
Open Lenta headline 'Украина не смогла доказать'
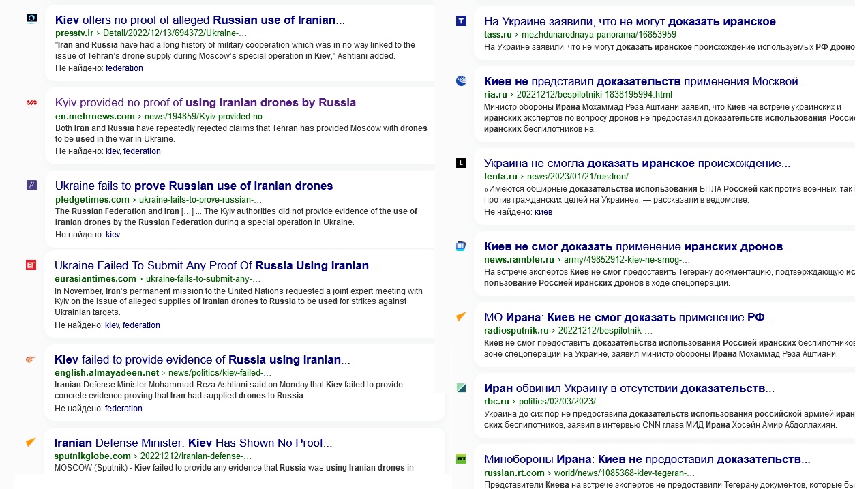click(637, 163)
